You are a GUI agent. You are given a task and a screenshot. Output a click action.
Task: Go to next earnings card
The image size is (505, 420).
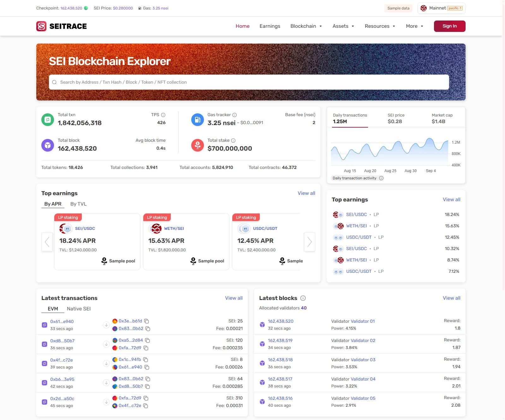click(310, 242)
